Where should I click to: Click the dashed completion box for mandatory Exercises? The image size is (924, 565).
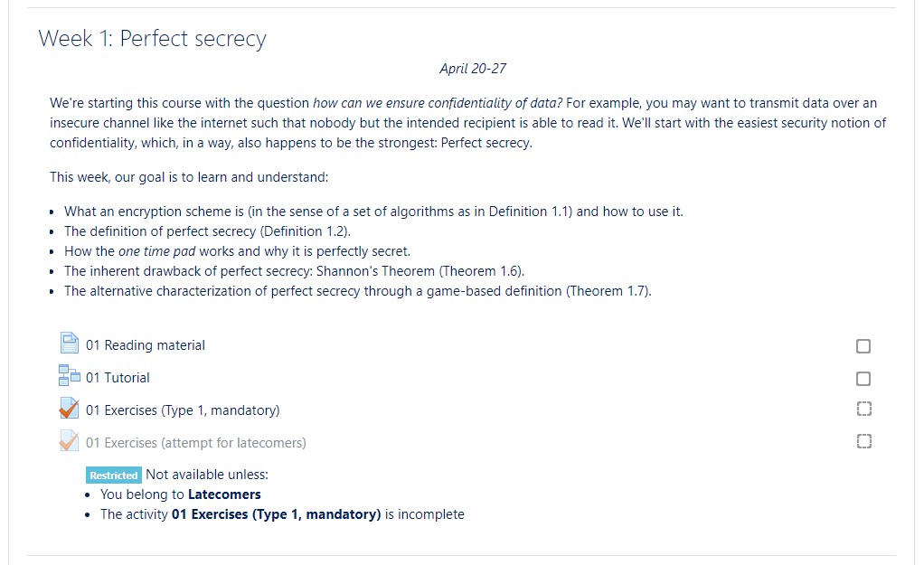coord(863,410)
